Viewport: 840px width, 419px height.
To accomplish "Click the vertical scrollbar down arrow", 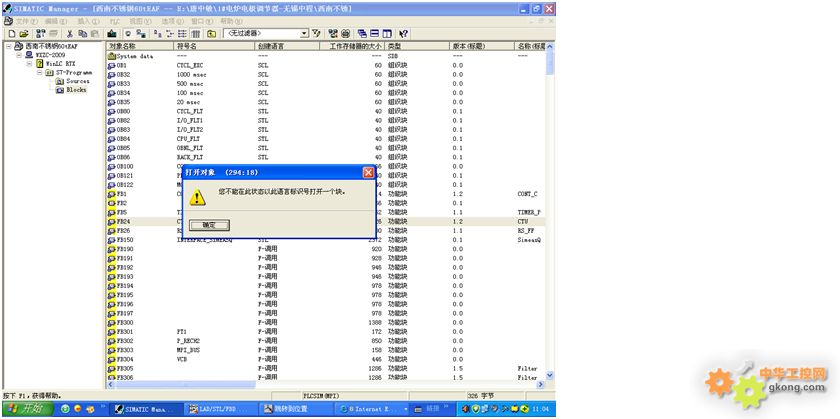I will 550,376.
